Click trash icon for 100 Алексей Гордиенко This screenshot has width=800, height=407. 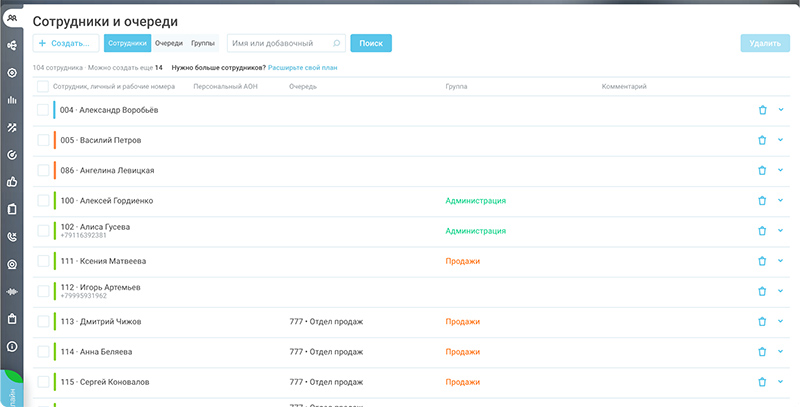(762, 201)
